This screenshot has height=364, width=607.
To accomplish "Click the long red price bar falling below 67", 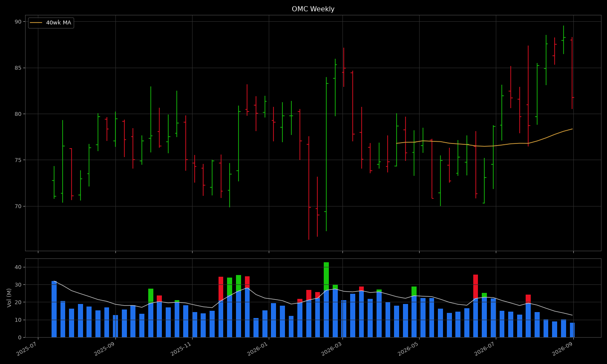I will (309, 188).
